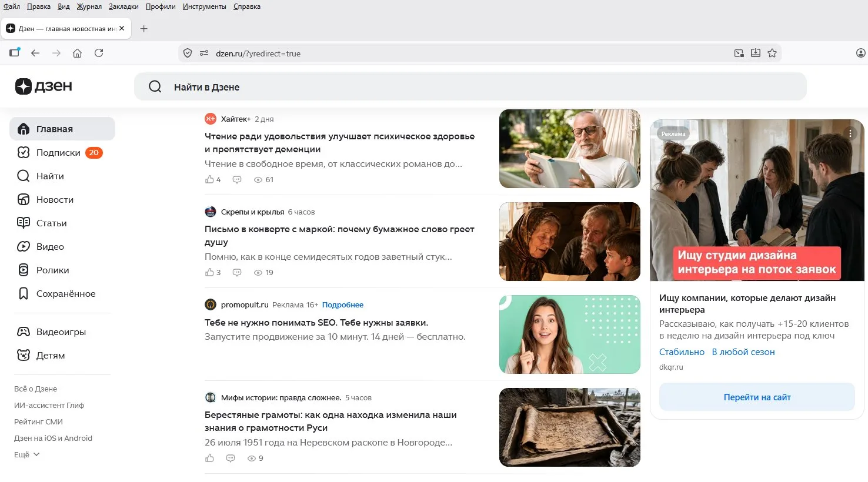Open comments on the Хайтек+ article
The height and width of the screenshot is (482, 868).
pyautogui.click(x=237, y=179)
